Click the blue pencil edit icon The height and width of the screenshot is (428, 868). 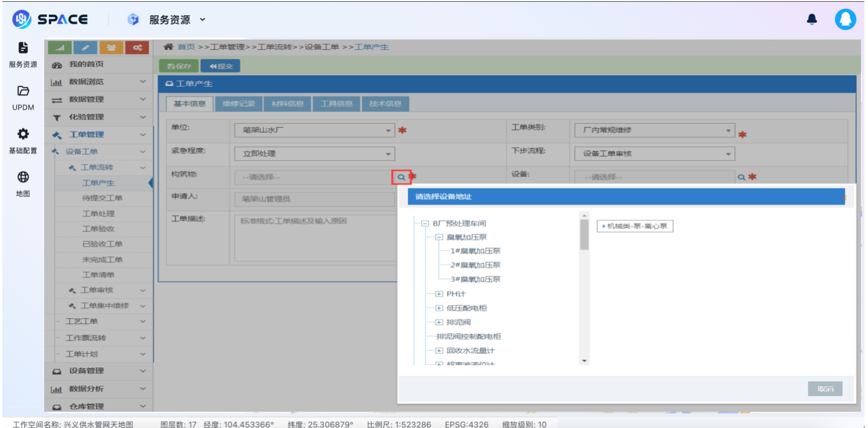(x=86, y=48)
